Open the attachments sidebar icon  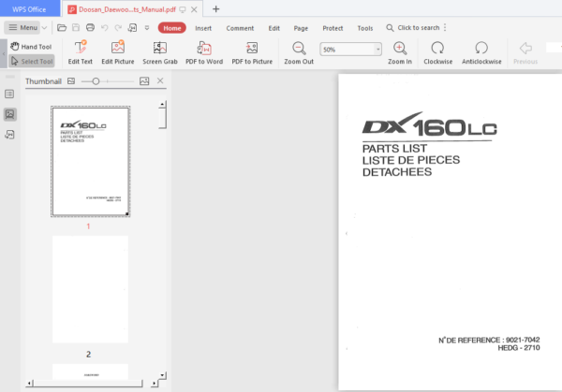pyautogui.click(x=9, y=135)
